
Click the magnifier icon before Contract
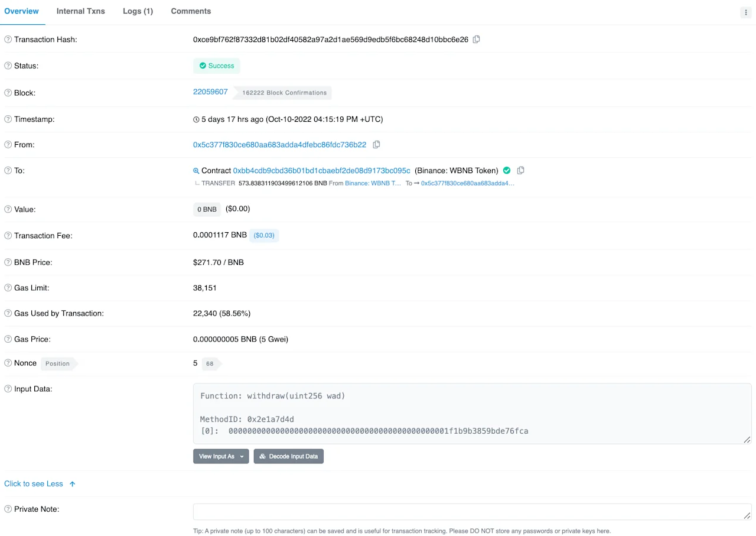point(196,171)
